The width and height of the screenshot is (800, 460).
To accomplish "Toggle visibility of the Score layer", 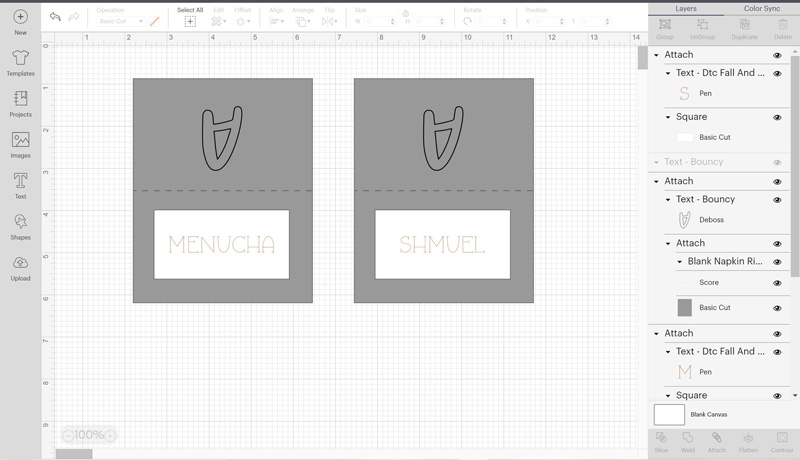I will click(777, 283).
